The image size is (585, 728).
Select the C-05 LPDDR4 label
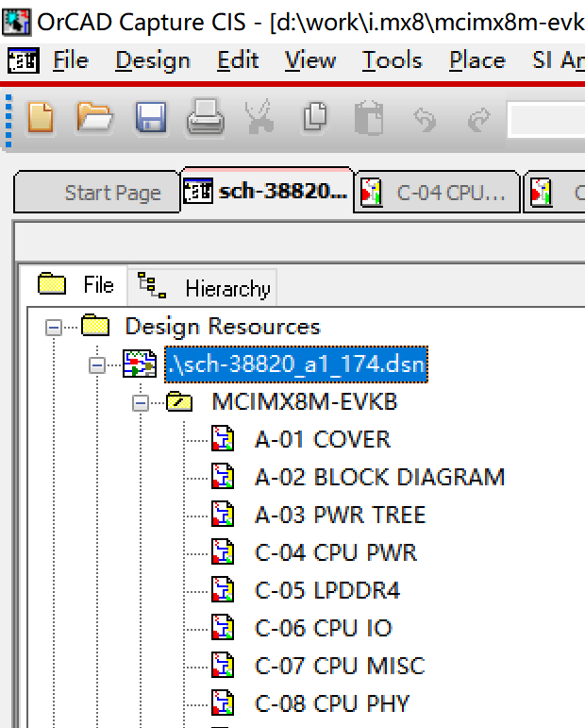[x=327, y=590]
